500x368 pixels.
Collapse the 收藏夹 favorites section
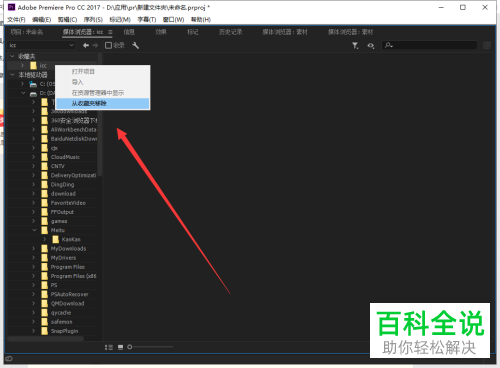pyautogui.click(x=12, y=56)
